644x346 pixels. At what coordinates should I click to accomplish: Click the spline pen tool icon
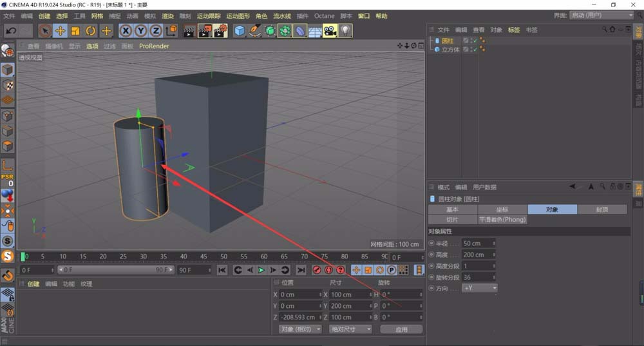point(254,31)
